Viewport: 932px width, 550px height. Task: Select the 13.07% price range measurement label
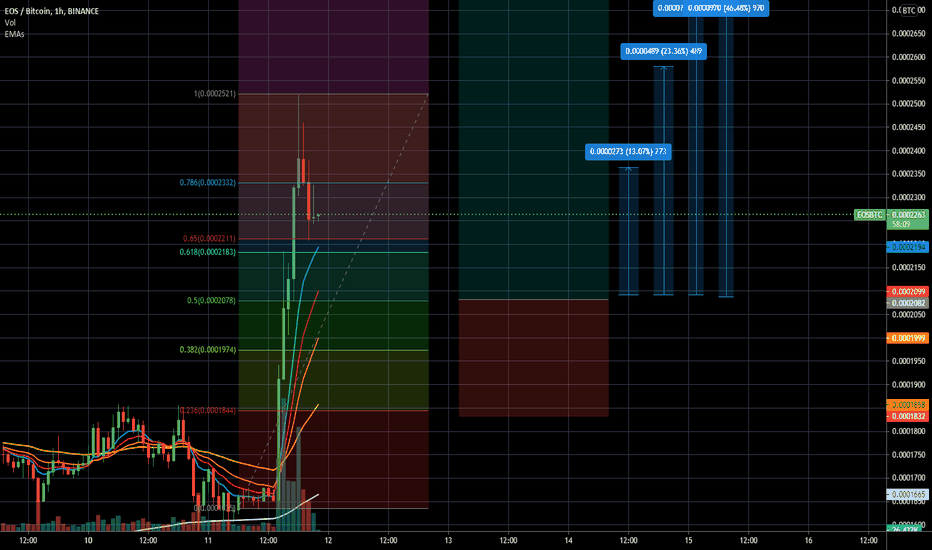click(x=628, y=152)
